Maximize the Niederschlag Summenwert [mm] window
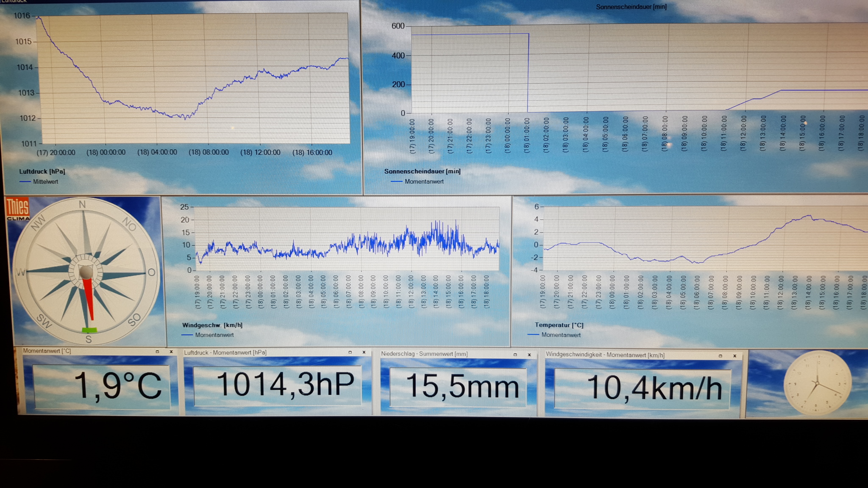868x488 pixels. coord(515,355)
